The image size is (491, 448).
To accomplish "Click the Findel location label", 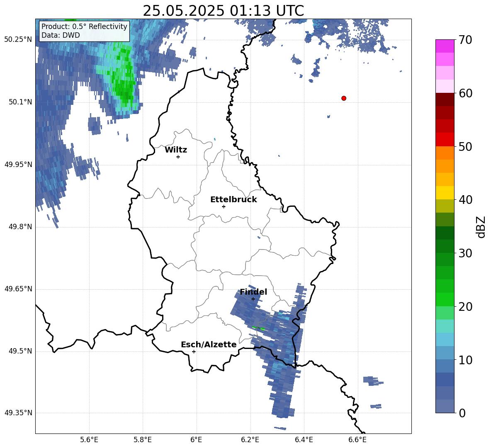I will 253,292.
